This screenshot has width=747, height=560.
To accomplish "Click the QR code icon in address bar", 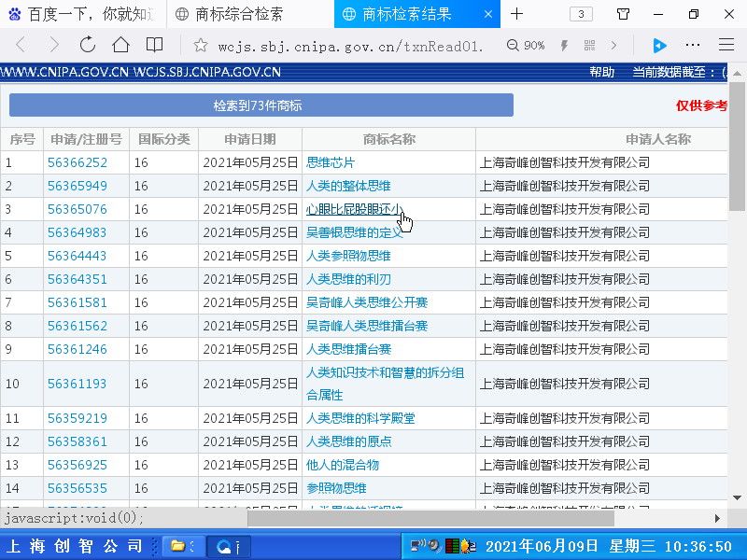I will pyautogui.click(x=589, y=45).
